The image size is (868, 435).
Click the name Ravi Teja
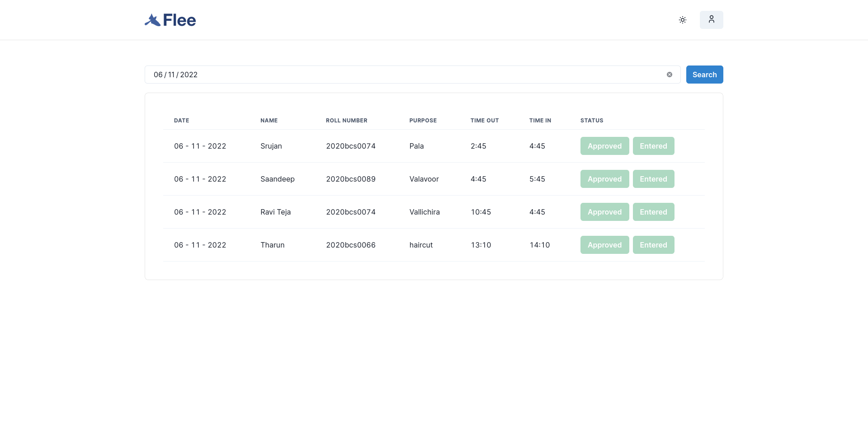pos(276,212)
